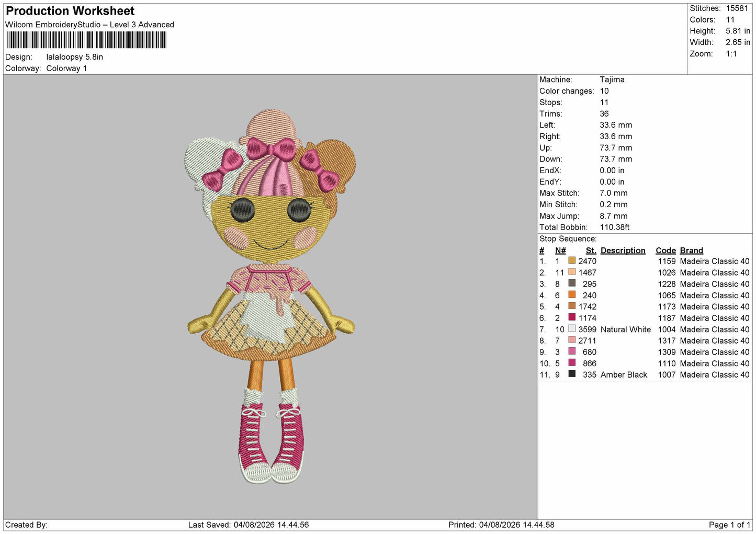
Task: Click the color swatch for thread 1228
Action: coord(572,283)
